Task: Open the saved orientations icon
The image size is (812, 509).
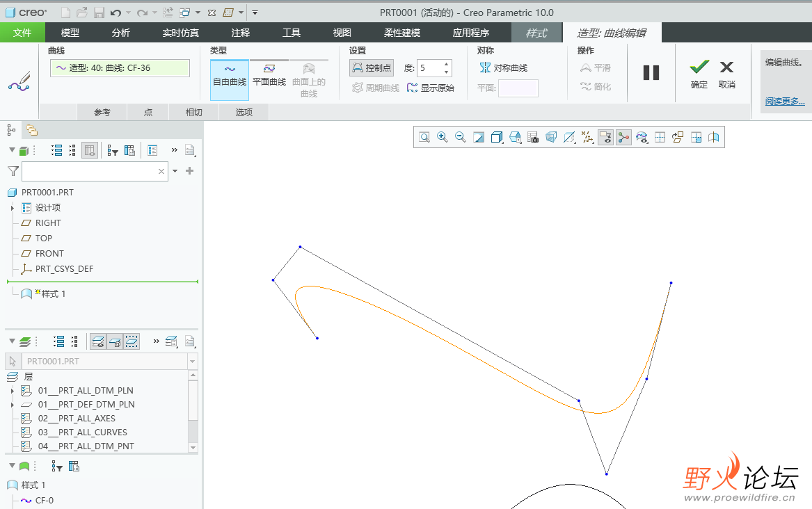Action: [515, 137]
